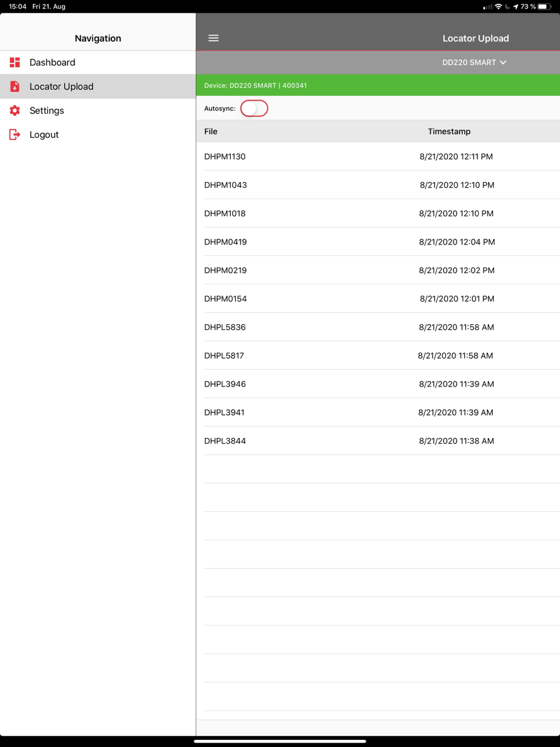Image resolution: width=560 pixels, height=747 pixels.
Task: Tap the cellular signal bars icon
Action: (x=488, y=7)
